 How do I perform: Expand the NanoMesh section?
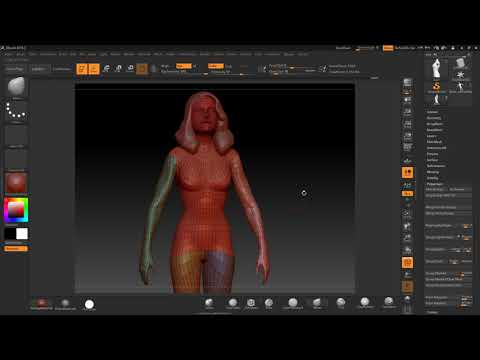pos(435,130)
